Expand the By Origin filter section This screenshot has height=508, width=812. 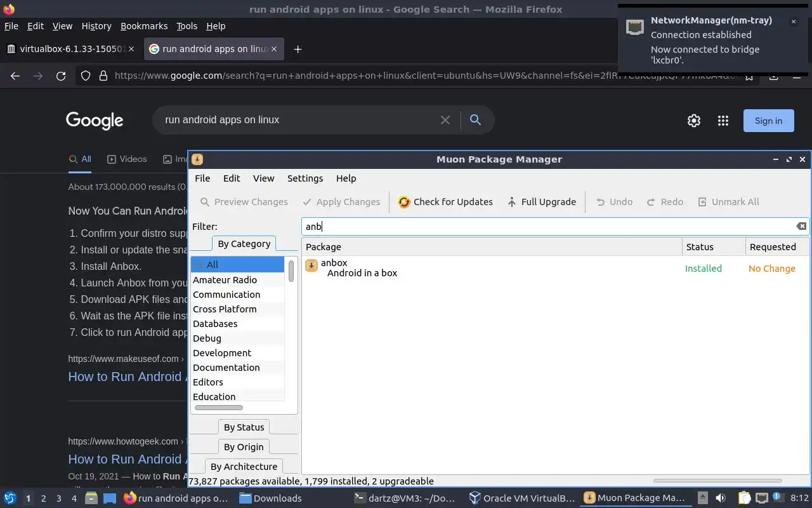[244, 447]
